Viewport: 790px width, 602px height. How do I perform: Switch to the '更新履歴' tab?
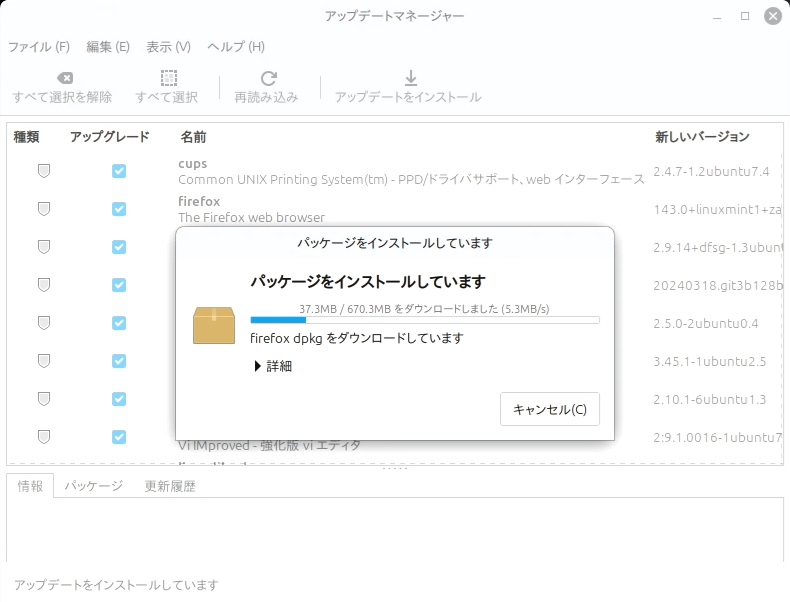tap(170, 486)
